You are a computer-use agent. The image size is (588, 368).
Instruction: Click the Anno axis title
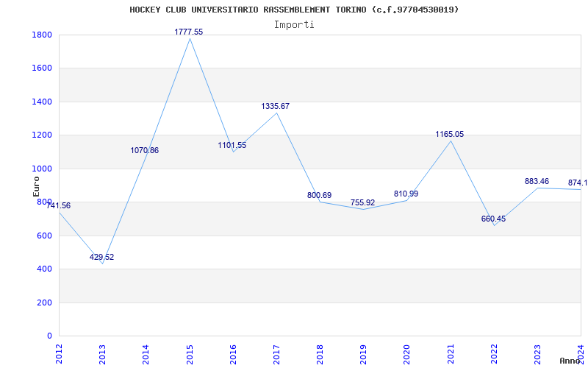(570, 361)
